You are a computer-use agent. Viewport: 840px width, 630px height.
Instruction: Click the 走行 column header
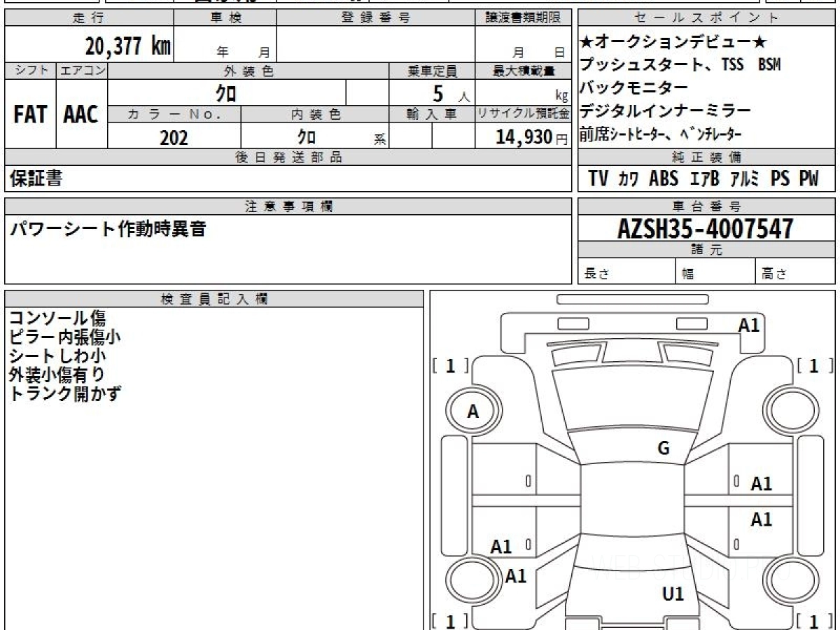tap(89, 18)
